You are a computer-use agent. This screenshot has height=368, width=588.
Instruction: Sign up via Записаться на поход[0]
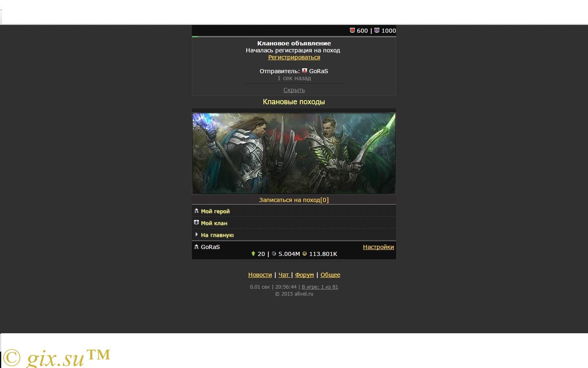click(294, 200)
